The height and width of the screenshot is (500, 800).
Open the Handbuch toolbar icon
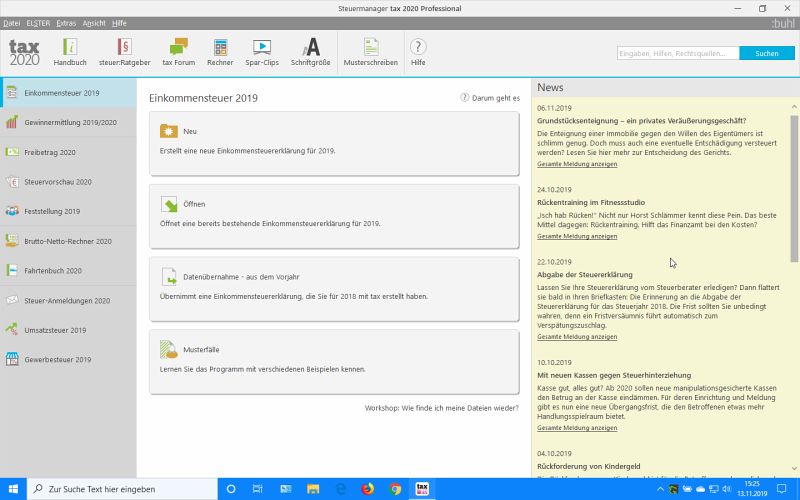70,51
